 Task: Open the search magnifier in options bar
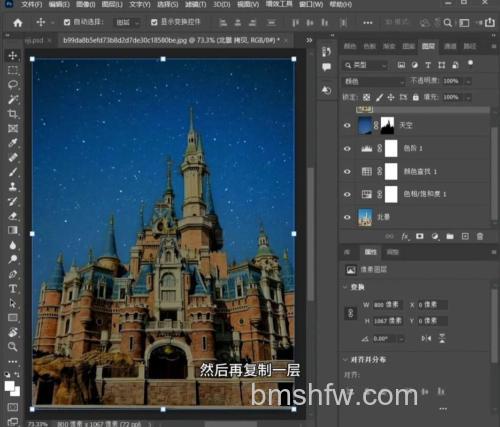tap(448, 23)
